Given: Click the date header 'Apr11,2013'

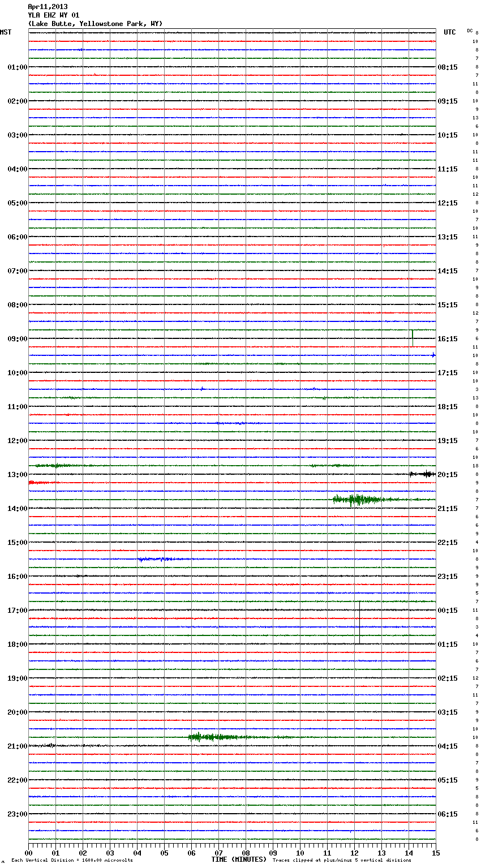Looking at the screenshot, I should 48,7.
